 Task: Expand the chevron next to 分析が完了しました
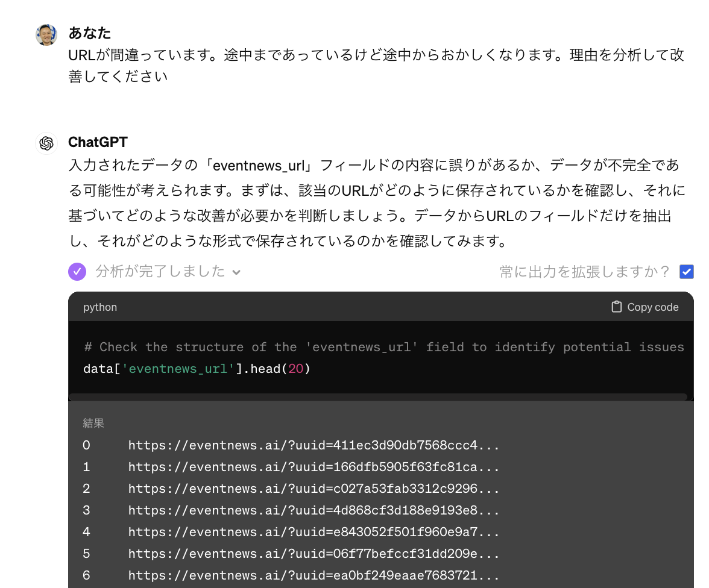point(236,272)
